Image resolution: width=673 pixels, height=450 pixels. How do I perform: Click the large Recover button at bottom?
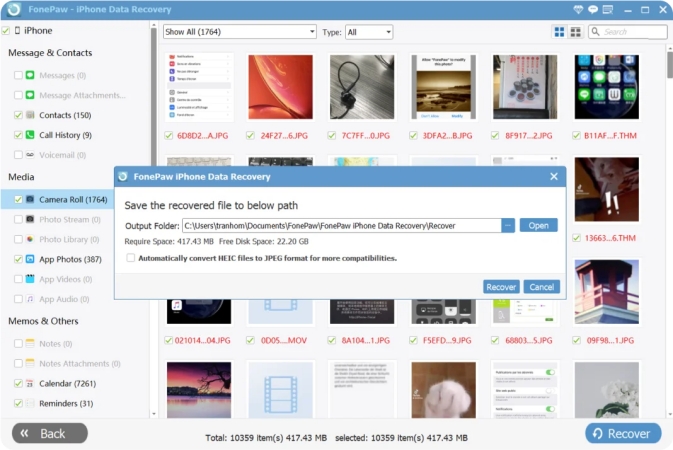coord(623,434)
